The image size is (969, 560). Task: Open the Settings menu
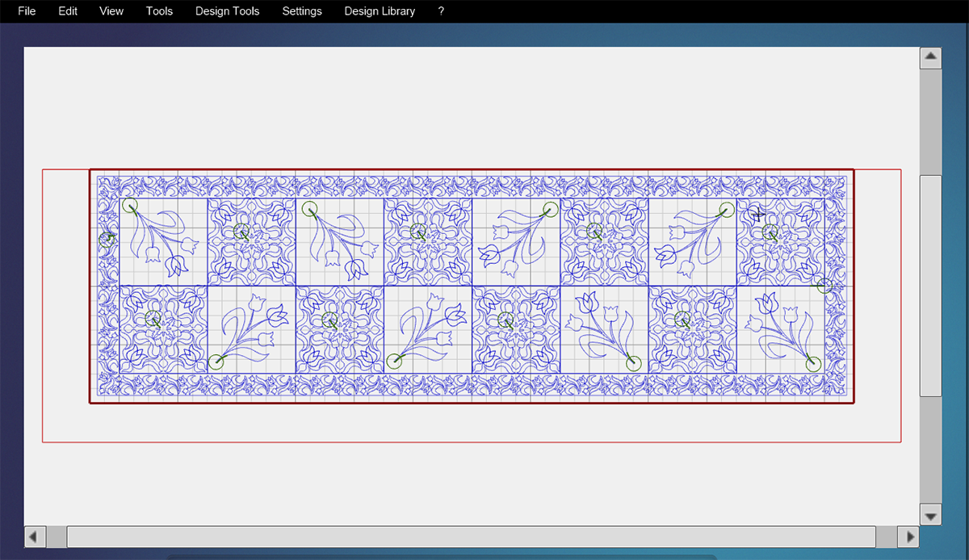302,11
